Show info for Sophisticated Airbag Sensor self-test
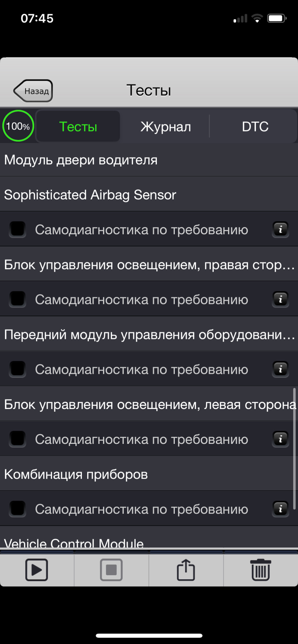 pyautogui.click(x=281, y=230)
